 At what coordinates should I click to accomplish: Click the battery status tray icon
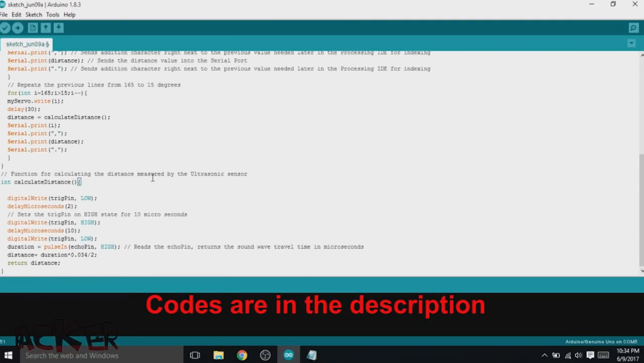(556, 356)
